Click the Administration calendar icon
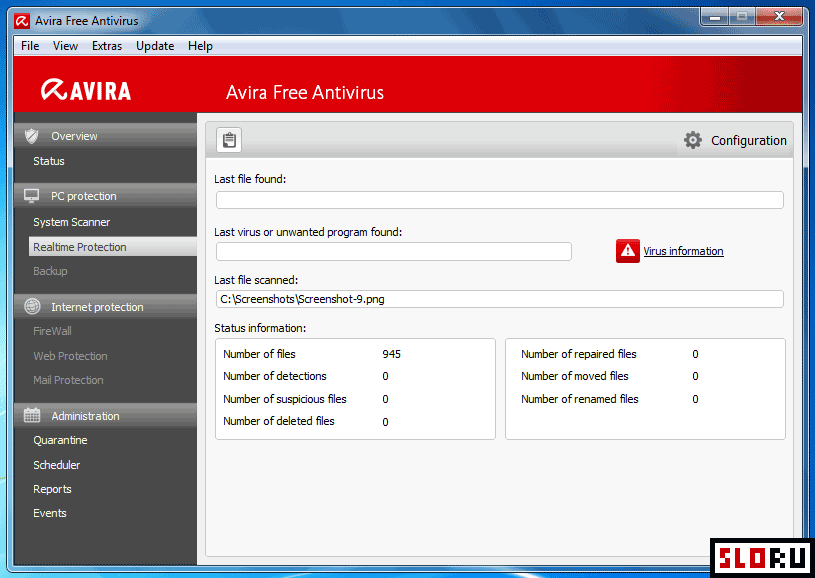815x578 pixels. coord(32,416)
